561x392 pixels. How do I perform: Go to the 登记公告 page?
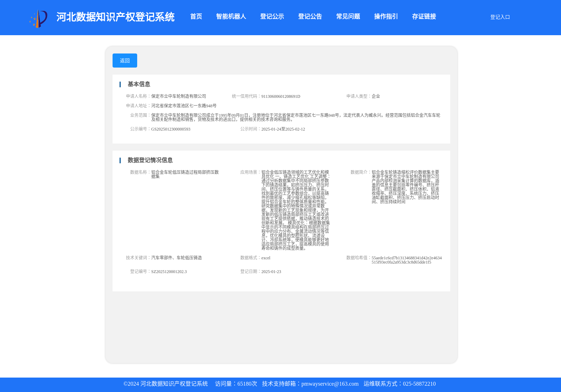[x=310, y=17]
